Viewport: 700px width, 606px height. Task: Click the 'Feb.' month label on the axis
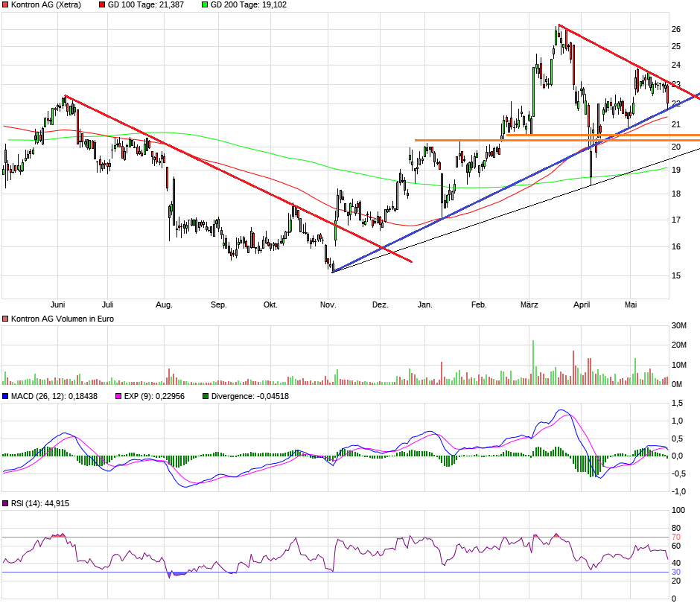pyautogui.click(x=479, y=304)
